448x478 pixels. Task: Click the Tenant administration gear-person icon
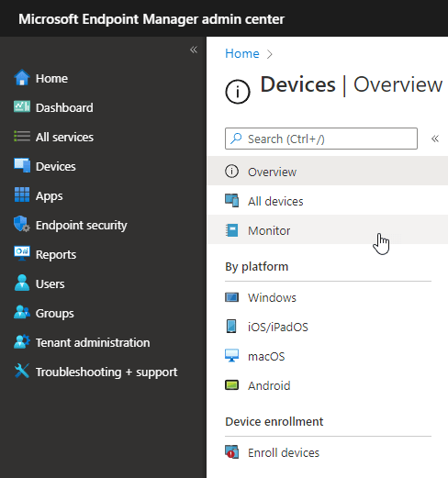click(22, 342)
